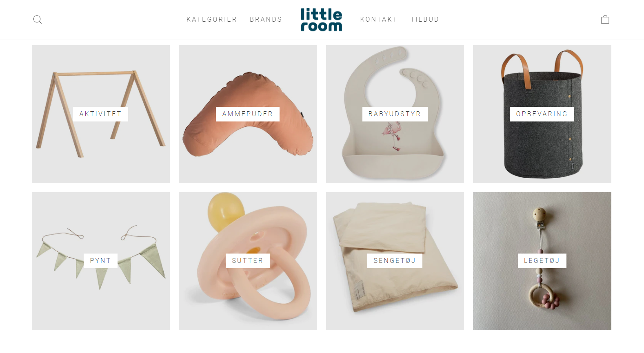644x353 pixels.
Task: Open the TILBUD offers link
Action: click(x=425, y=20)
